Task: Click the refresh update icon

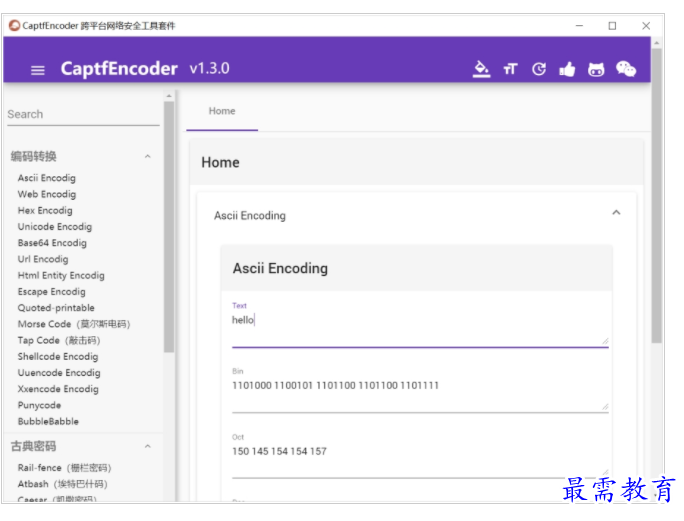Action: pos(539,69)
